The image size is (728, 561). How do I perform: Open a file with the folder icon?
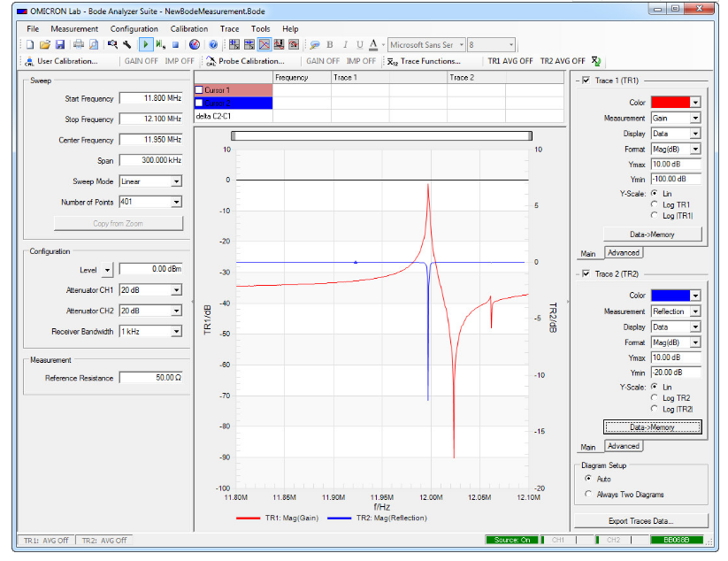coord(45,44)
